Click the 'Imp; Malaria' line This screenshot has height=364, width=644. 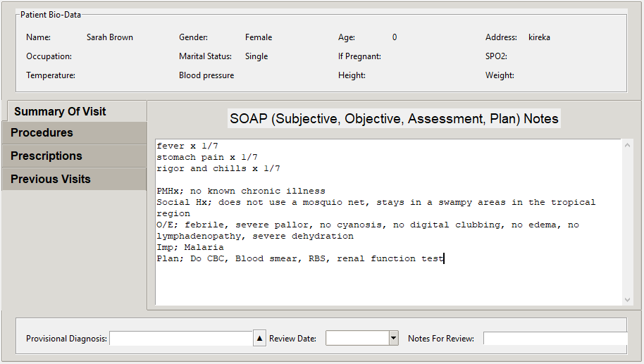point(190,247)
